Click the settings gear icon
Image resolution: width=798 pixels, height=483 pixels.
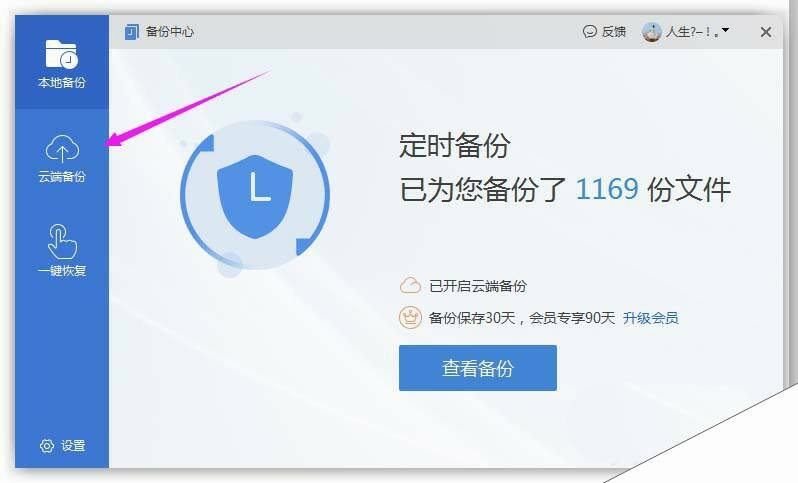[47, 446]
